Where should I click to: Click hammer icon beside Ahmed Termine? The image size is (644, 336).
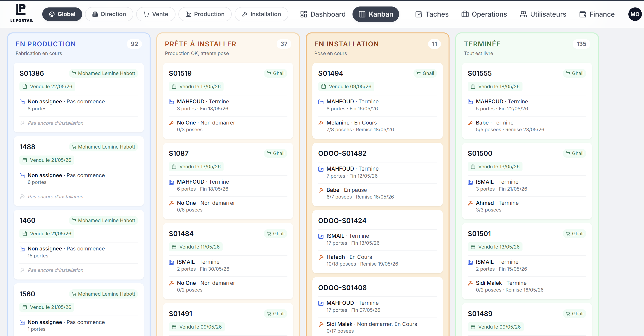[x=470, y=203]
